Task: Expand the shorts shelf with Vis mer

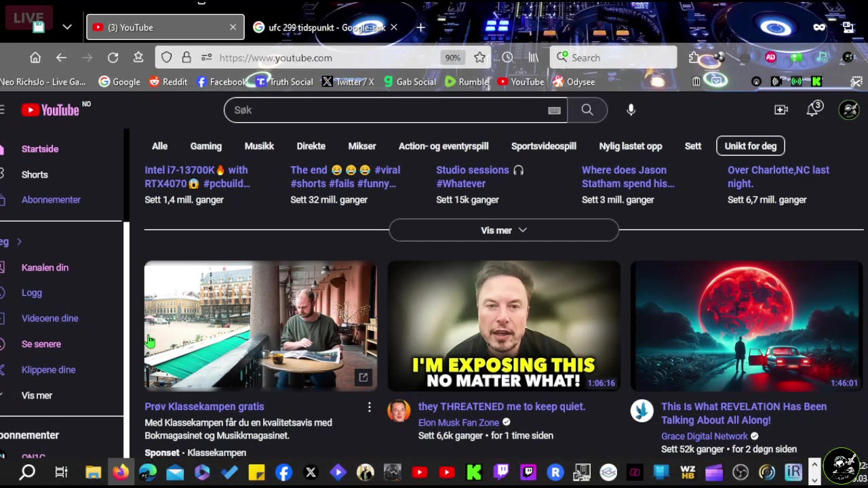Action: (x=503, y=230)
